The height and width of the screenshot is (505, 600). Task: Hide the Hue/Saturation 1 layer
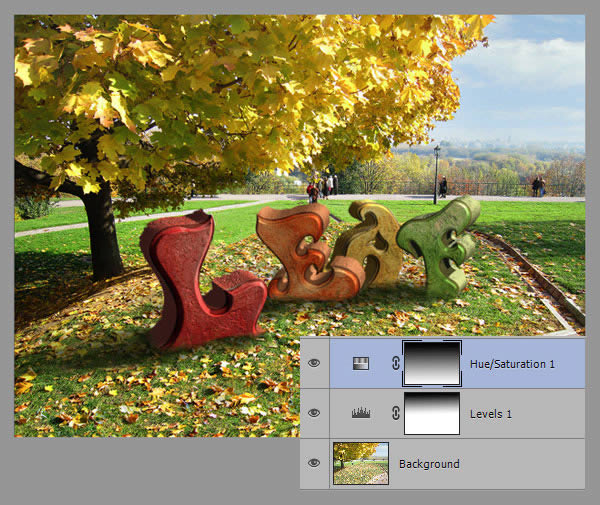314,364
